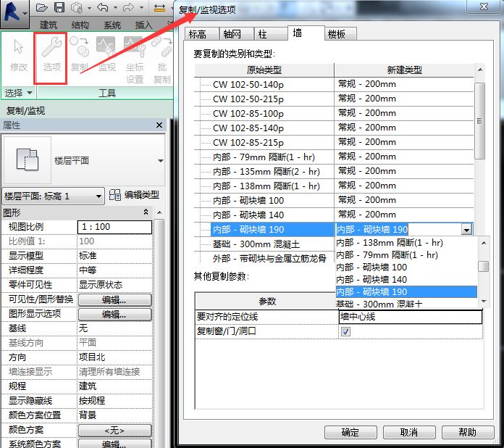
Task: Click the 详细程度 中等 value cell
Action: click(114, 270)
